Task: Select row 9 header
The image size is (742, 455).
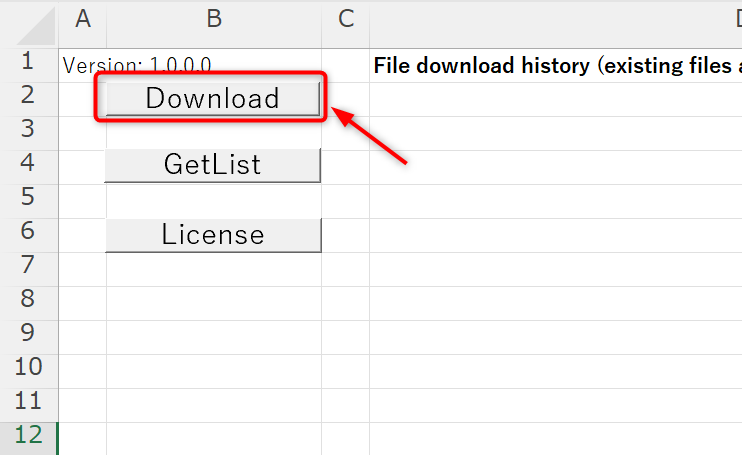Action: click(28, 334)
